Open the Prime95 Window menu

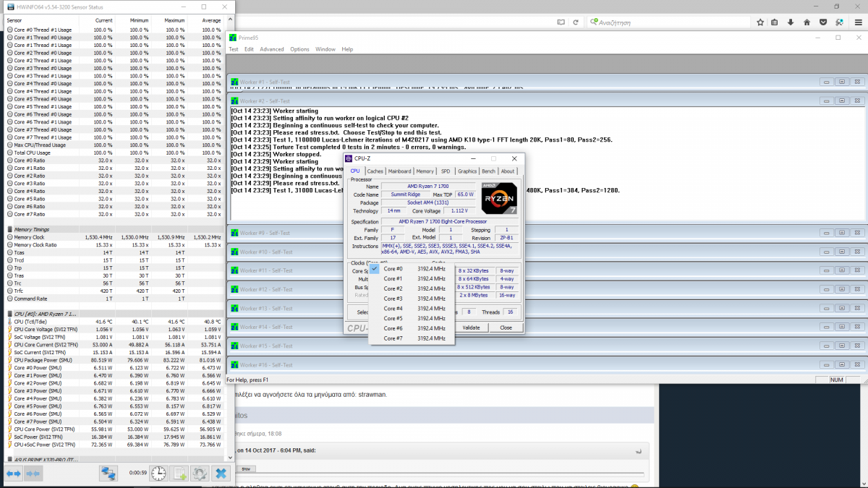[325, 49]
